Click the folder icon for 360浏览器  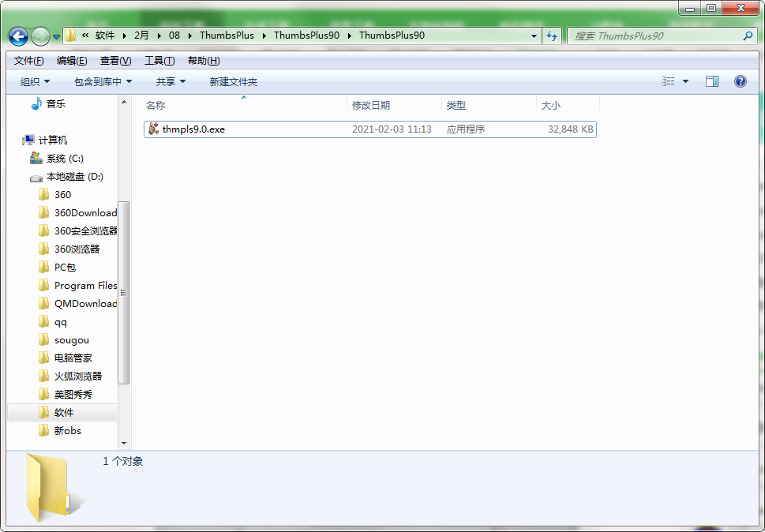(44, 248)
